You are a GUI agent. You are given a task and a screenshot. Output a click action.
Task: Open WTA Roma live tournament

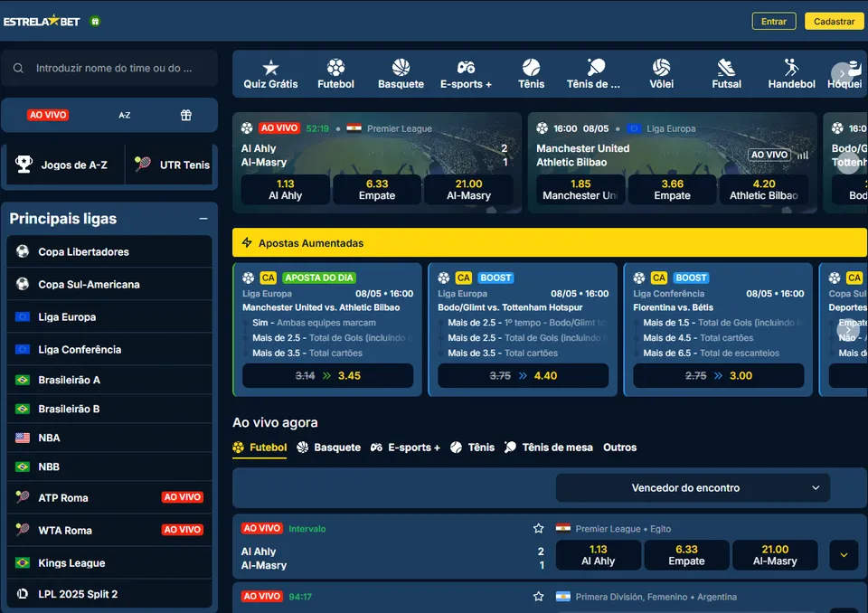(x=109, y=530)
